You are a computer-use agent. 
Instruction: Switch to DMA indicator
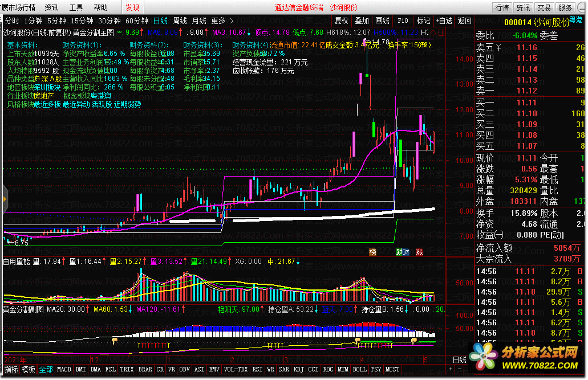click(x=96, y=369)
